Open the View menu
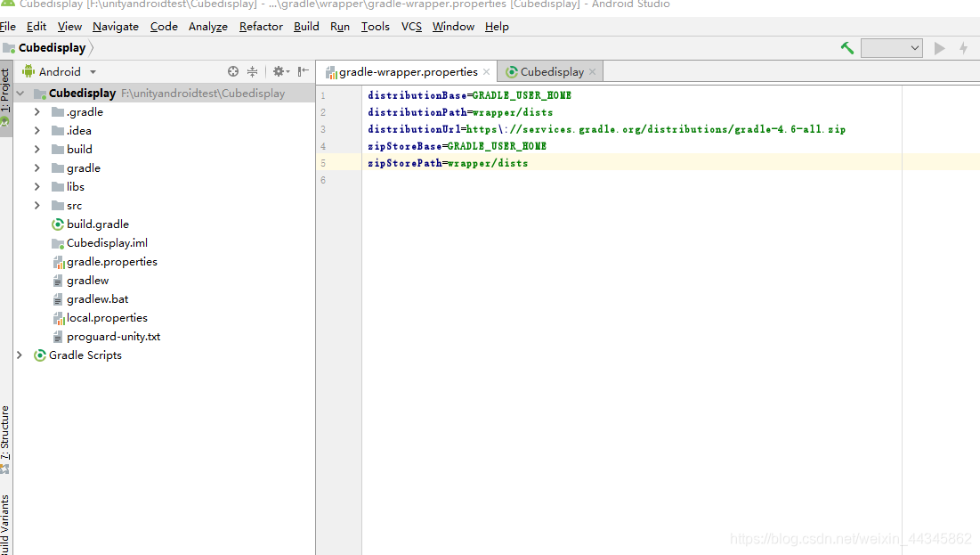Viewport: 980px width, 555px height. click(x=69, y=26)
